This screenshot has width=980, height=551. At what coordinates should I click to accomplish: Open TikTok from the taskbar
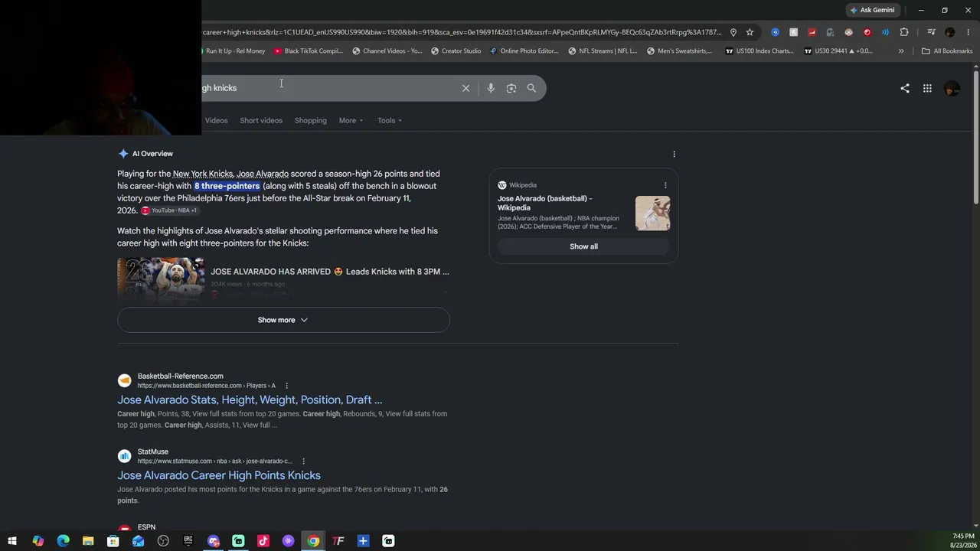(263, 541)
